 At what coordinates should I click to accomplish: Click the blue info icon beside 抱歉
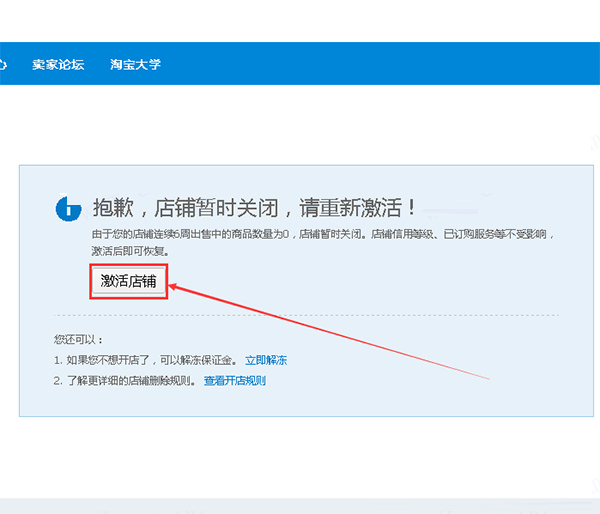68,209
